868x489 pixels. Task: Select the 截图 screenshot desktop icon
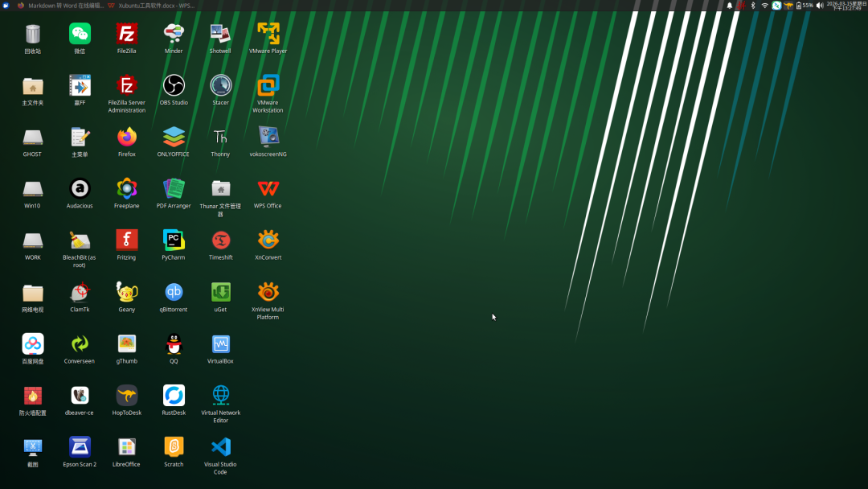(33, 453)
